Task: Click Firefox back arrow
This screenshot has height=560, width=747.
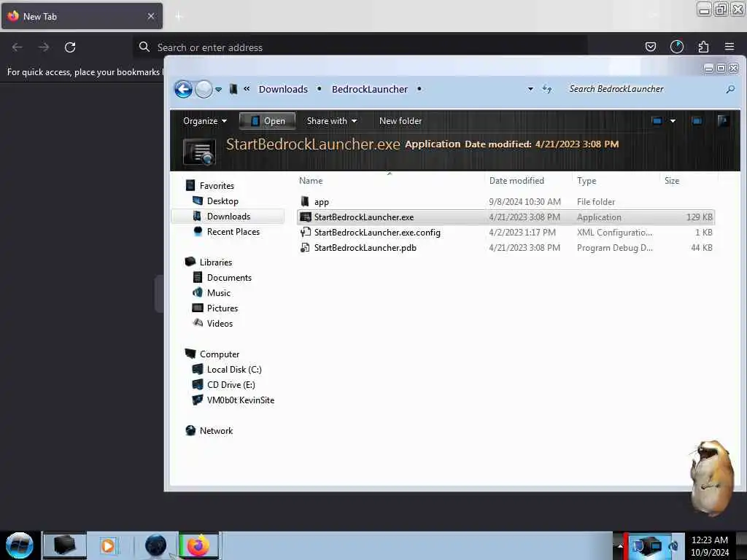Action: click(x=18, y=47)
